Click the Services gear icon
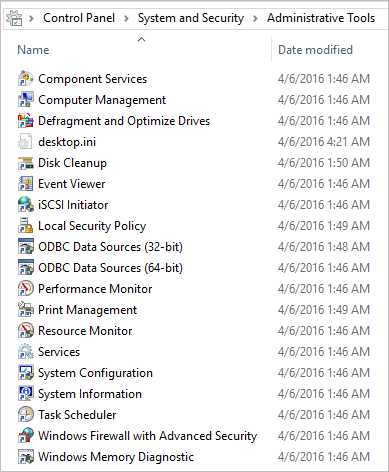 [x=25, y=352]
